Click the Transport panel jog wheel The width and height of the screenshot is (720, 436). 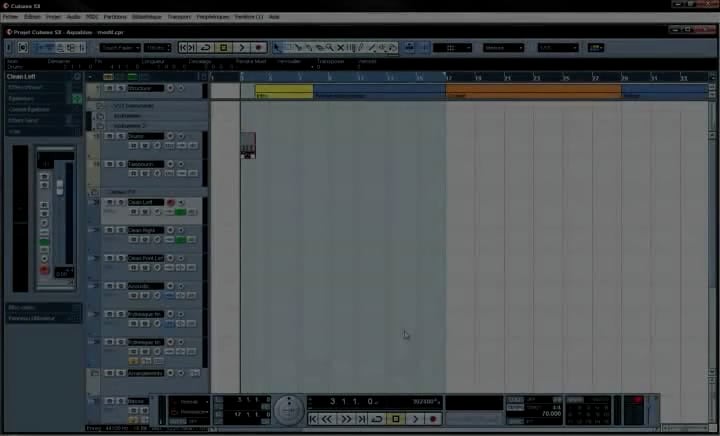[x=289, y=409]
